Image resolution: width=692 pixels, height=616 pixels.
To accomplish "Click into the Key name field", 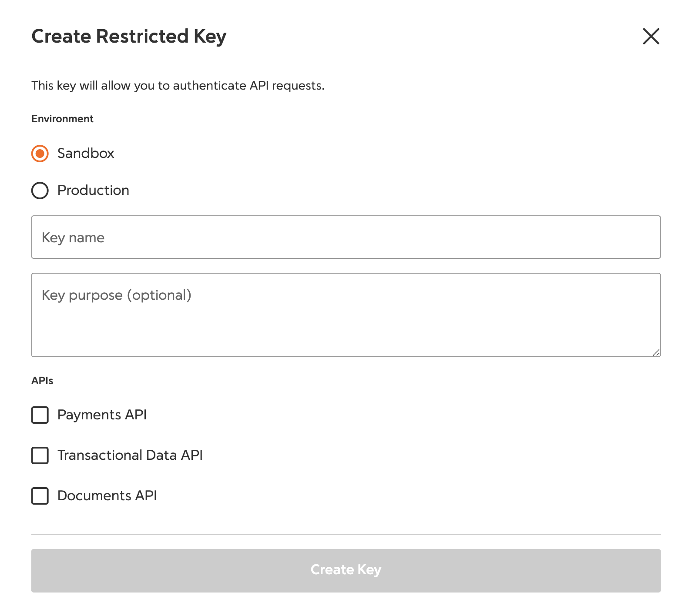I will pos(346,238).
